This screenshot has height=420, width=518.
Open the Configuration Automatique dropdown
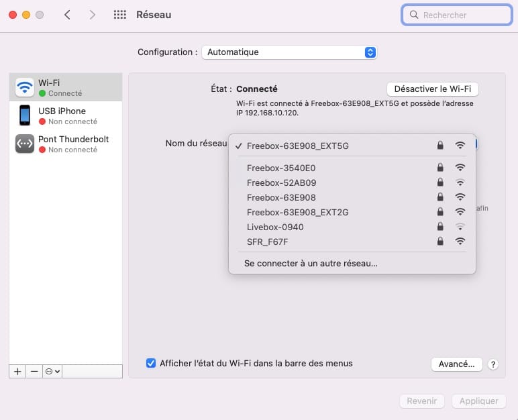[289, 52]
